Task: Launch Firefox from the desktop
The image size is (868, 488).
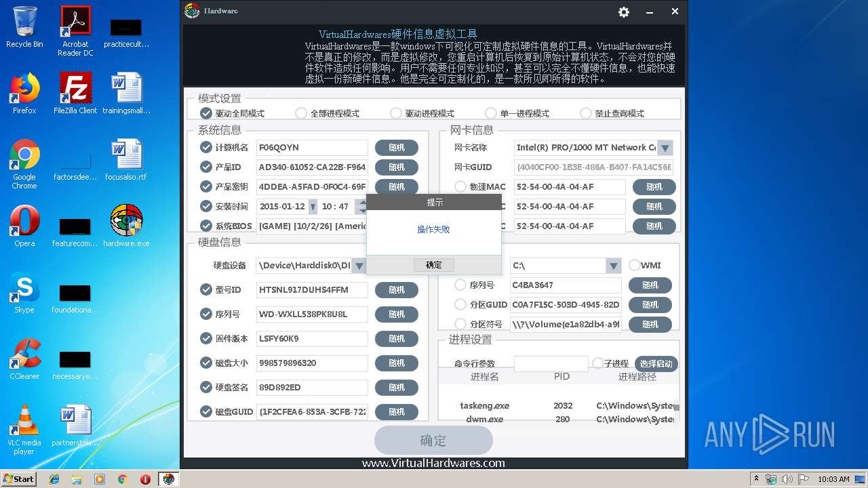Action: coord(24,94)
